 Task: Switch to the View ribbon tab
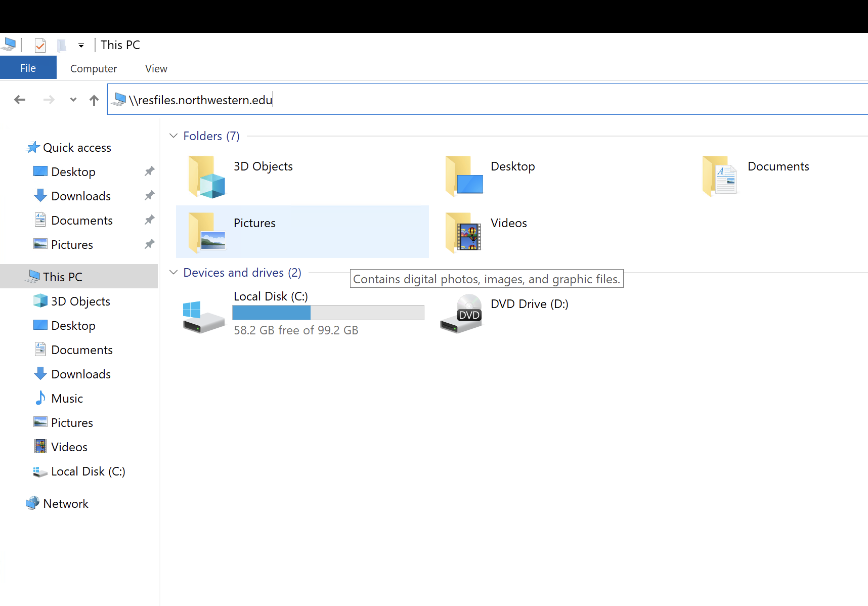tap(156, 69)
